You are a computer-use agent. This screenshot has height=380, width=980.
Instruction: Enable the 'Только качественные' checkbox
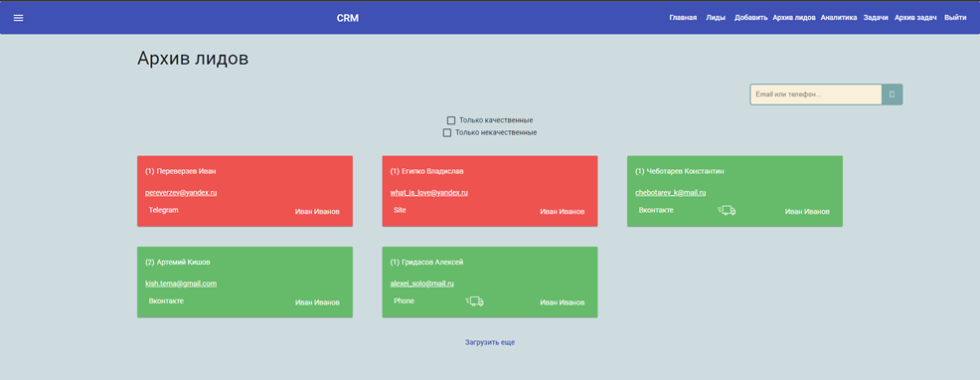pyautogui.click(x=451, y=120)
